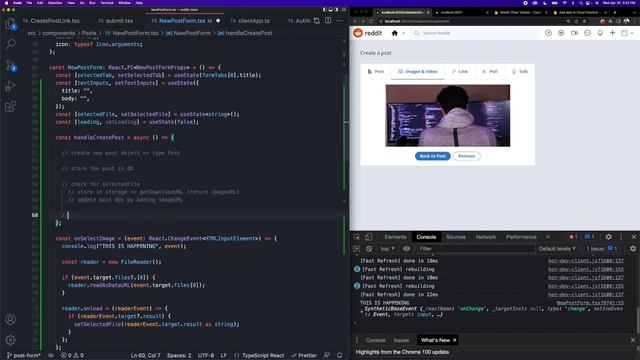Click the Remove image button

pyautogui.click(x=467, y=156)
